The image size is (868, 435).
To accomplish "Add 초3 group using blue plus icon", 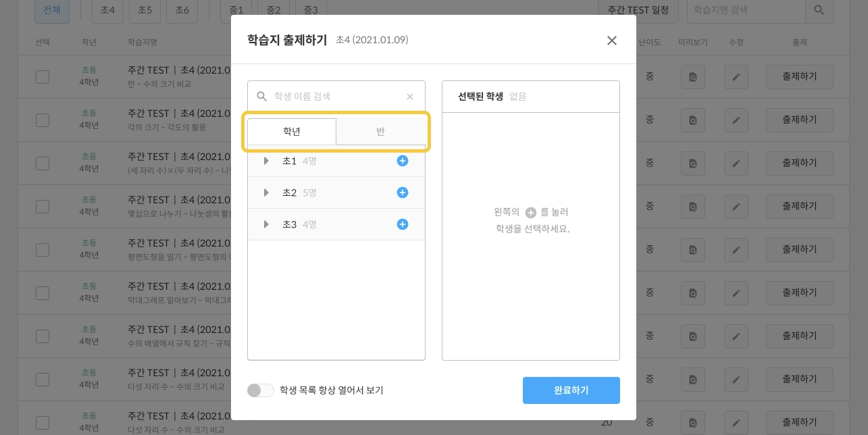I will (403, 224).
